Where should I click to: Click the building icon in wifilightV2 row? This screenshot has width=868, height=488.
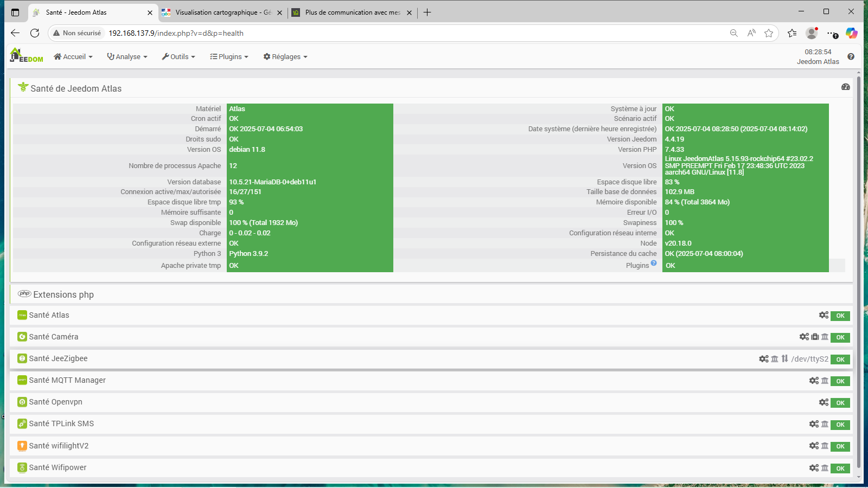click(825, 446)
